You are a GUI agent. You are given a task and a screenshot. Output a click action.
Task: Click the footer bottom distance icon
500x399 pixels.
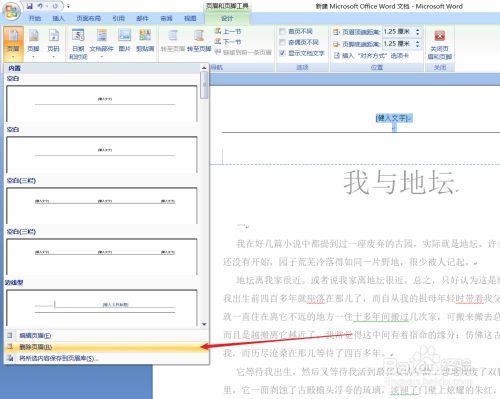[x=336, y=44]
